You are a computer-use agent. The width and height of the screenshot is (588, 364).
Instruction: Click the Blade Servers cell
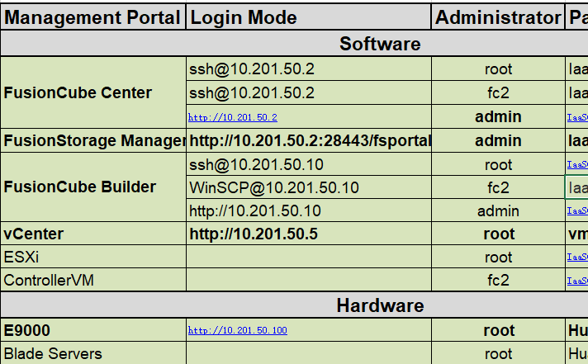[53, 354]
